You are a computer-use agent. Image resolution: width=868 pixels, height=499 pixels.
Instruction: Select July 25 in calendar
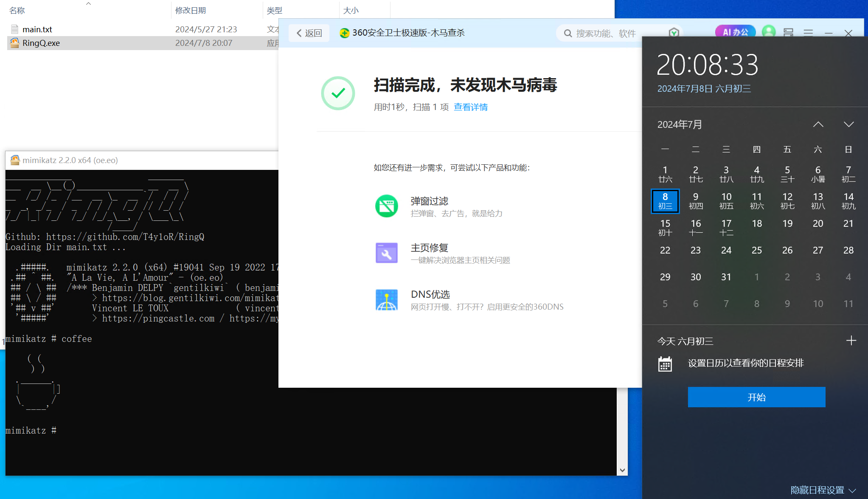757,250
